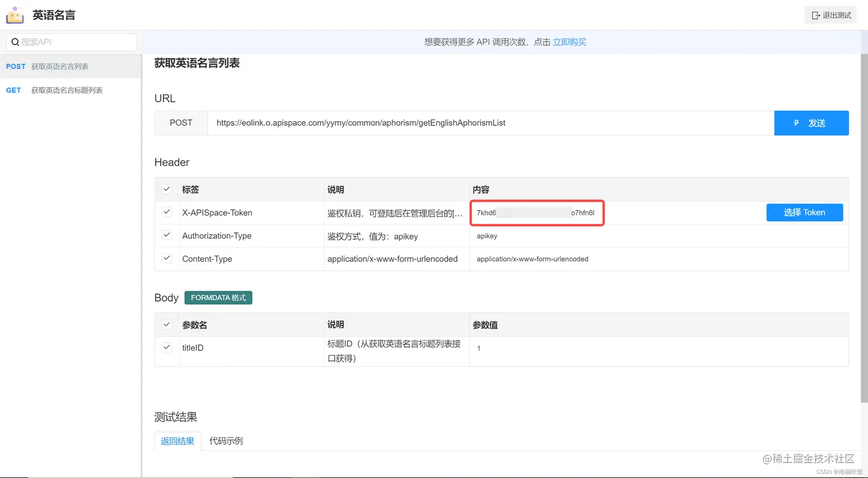Click the 退出测试 button
This screenshot has height=478, width=868.
point(831,15)
